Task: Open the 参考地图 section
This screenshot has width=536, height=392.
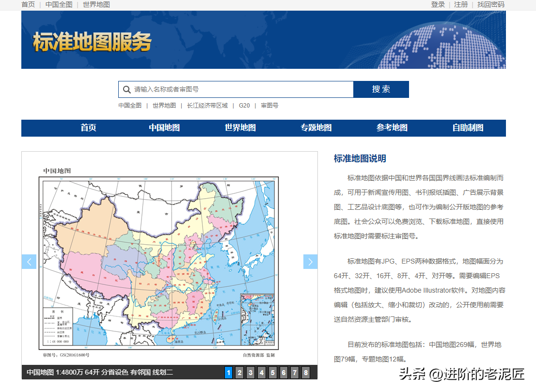Action: click(x=391, y=127)
